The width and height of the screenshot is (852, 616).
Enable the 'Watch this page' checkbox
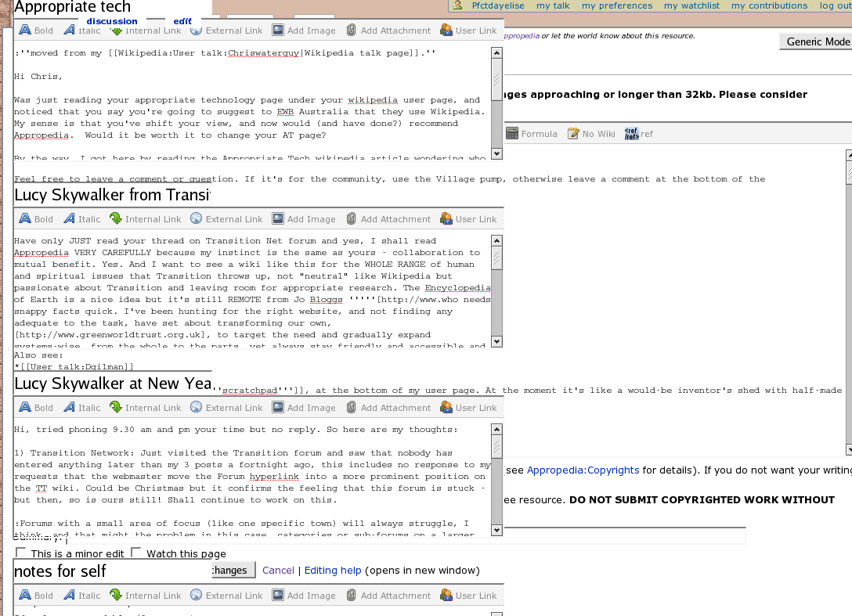click(x=136, y=553)
